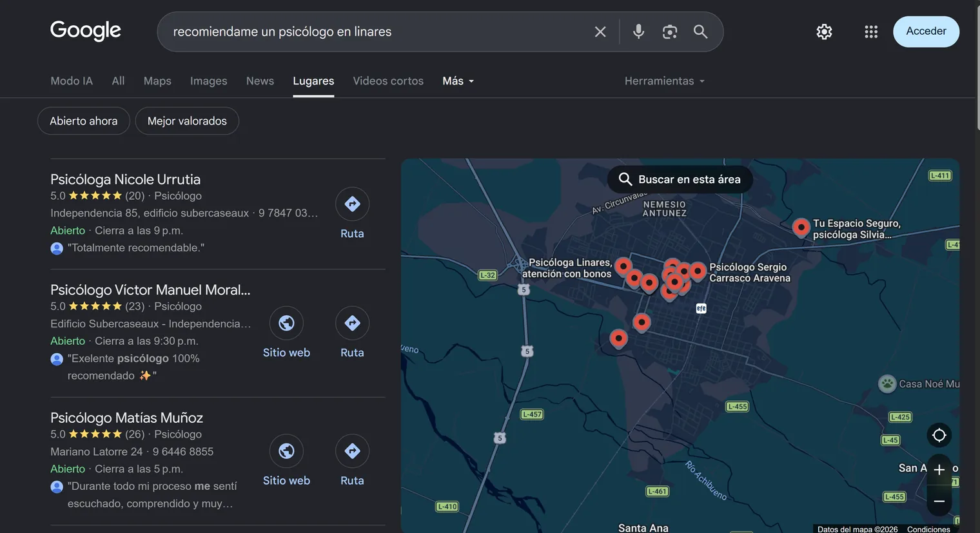980x533 pixels.
Task: Click the Acceder sign-in button
Action: point(926,32)
